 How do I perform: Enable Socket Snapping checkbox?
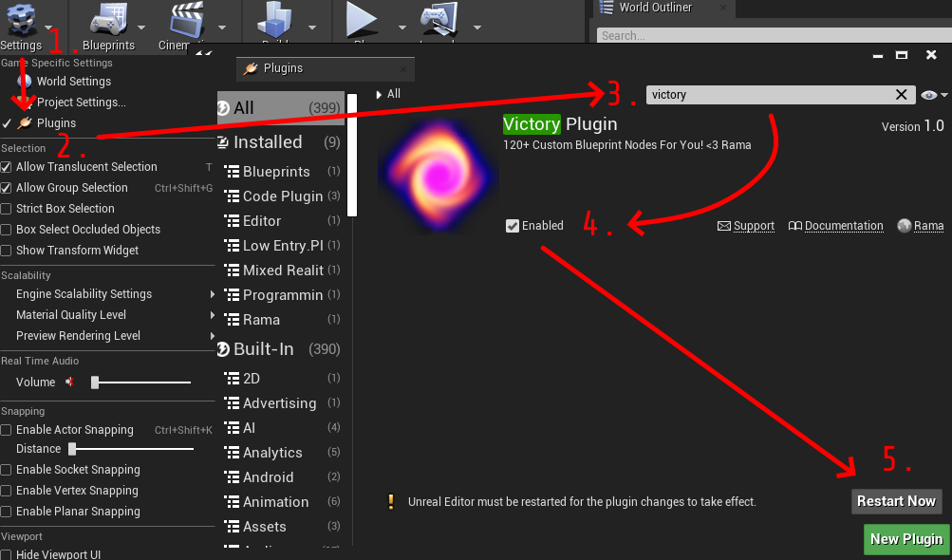(x=6, y=470)
